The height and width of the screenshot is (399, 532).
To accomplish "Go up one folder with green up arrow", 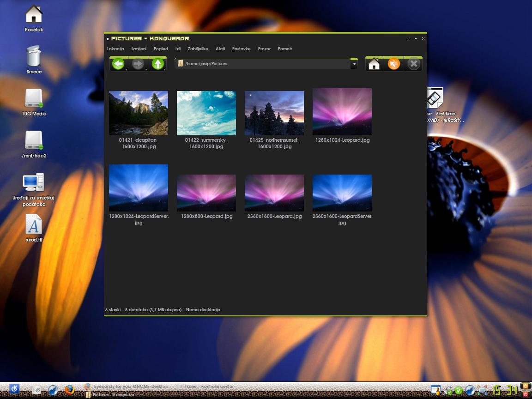I will point(158,64).
